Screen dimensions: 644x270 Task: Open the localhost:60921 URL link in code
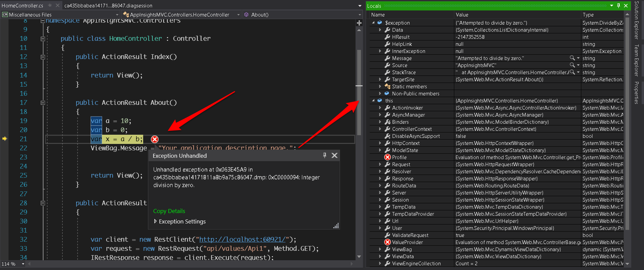242,239
